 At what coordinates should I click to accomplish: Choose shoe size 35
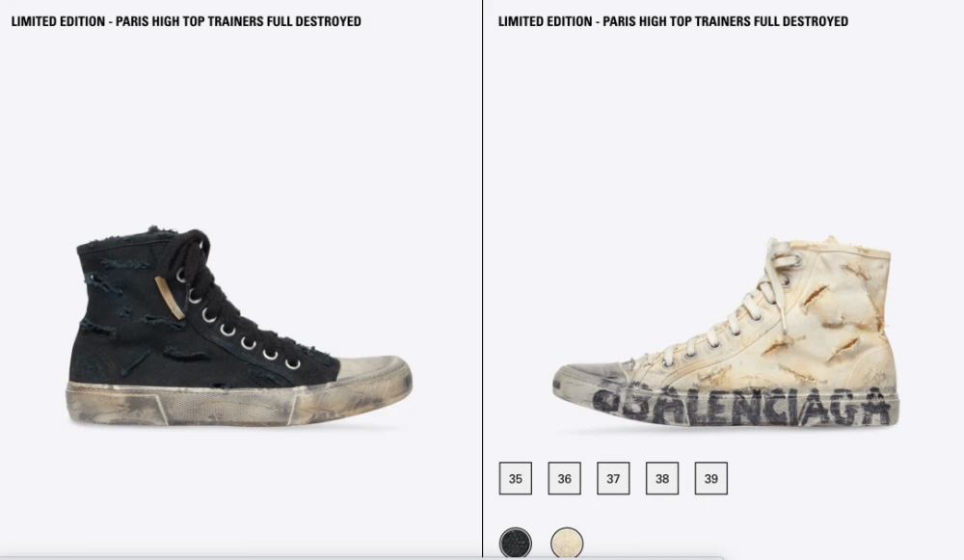[515, 478]
